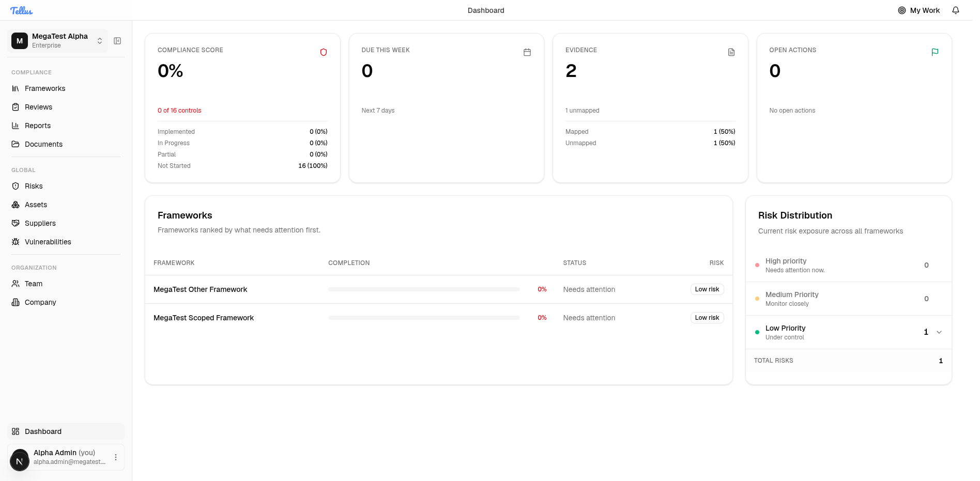Screen dimensions: 980x481
Task: Click the yellow Medium Priority dot
Action: 757,299
